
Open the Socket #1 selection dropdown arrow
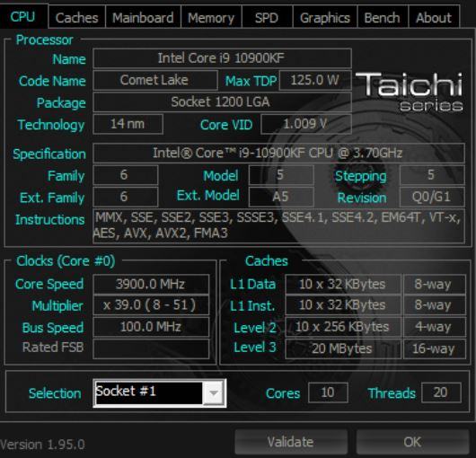(214, 393)
